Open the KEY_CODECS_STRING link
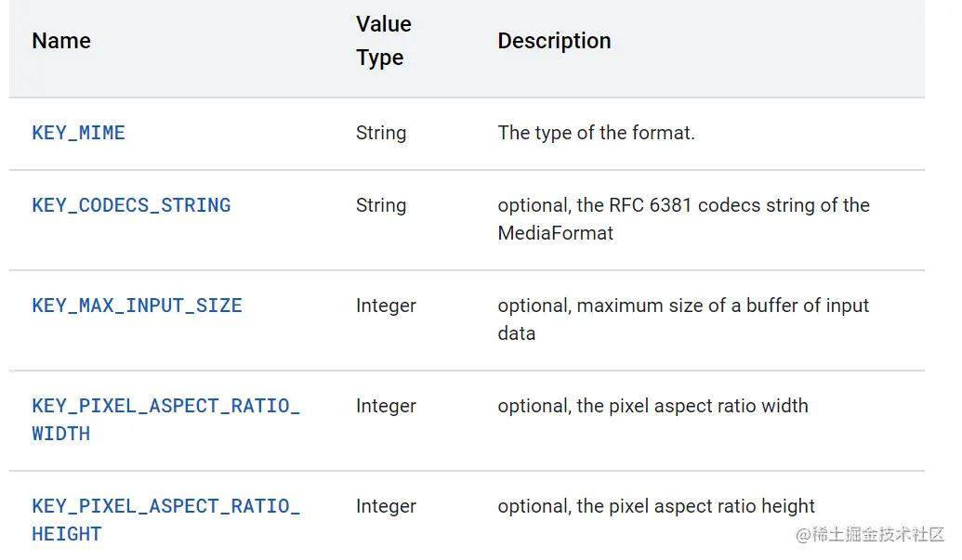 (x=131, y=205)
